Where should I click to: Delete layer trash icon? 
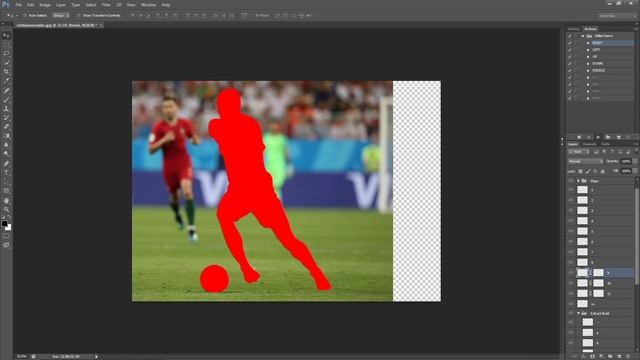pyautogui.click(x=629, y=357)
